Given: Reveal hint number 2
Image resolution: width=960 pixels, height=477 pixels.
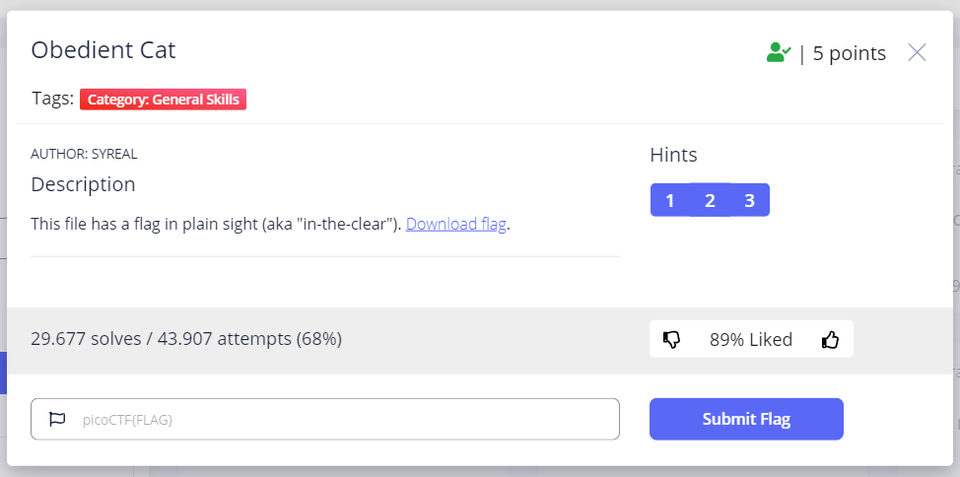Looking at the screenshot, I should [710, 200].
